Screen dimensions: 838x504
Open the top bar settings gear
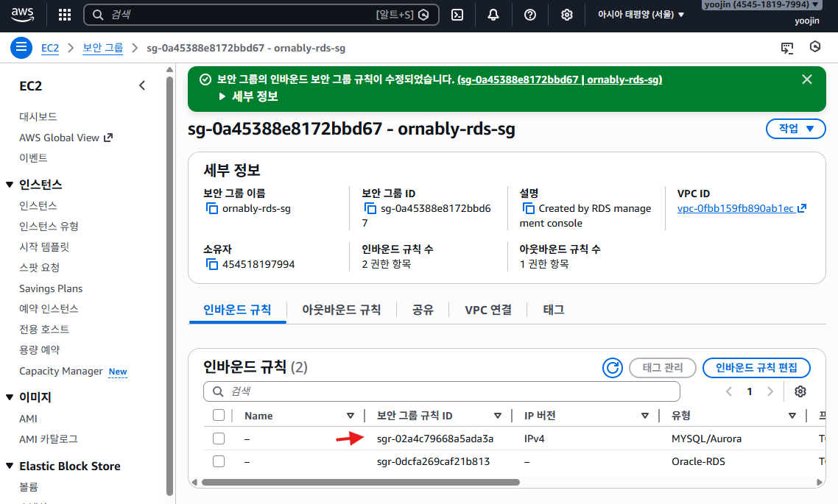coord(566,15)
